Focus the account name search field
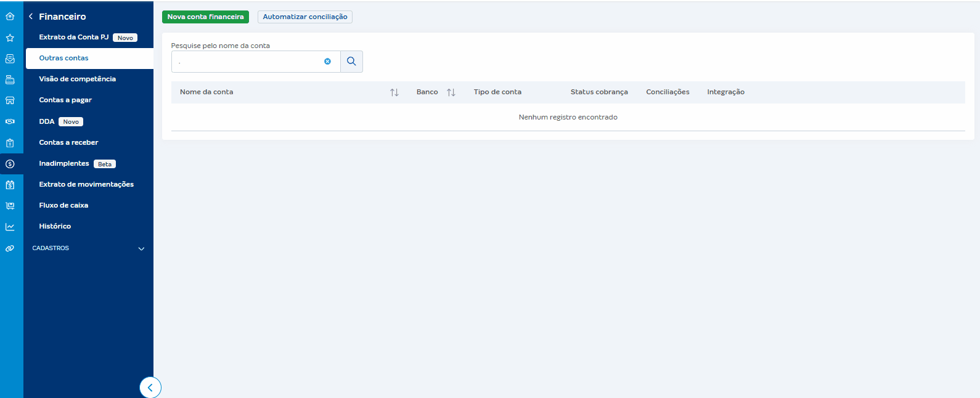980x398 pixels. [x=247, y=62]
